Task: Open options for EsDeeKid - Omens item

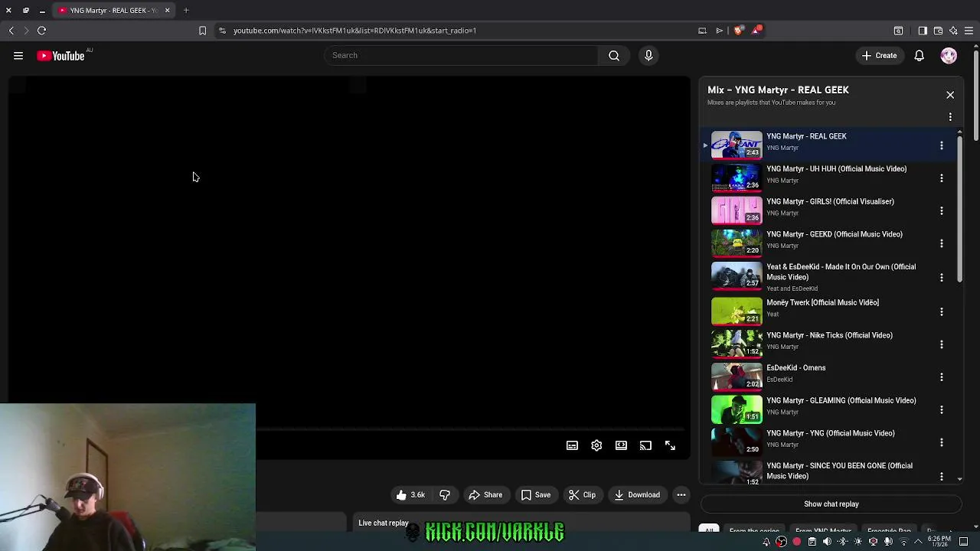Action: (x=942, y=377)
